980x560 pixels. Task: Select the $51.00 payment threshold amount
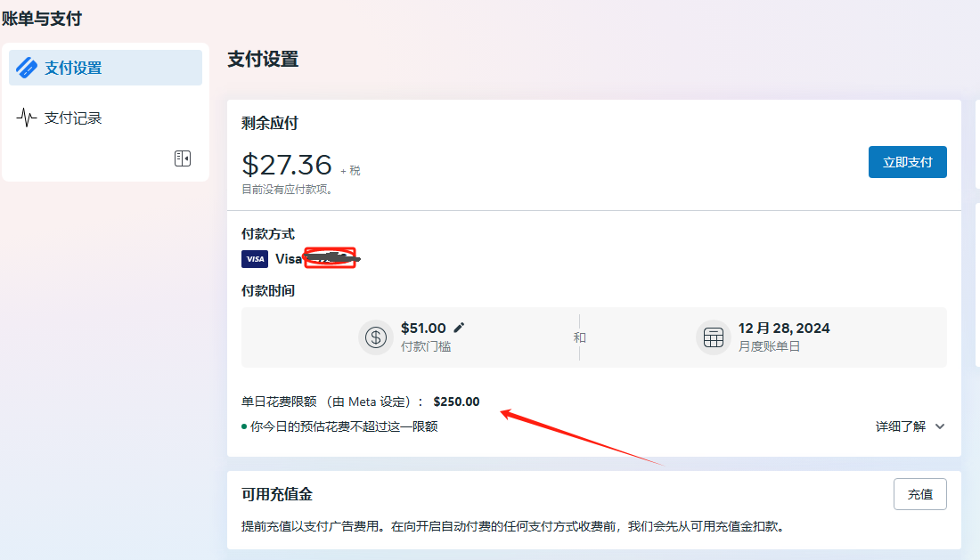click(423, 328)
